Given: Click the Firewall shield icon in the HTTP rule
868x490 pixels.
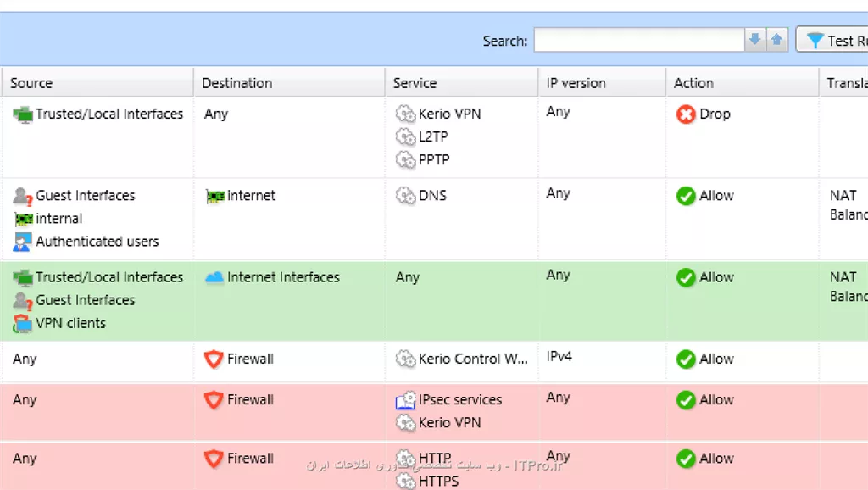Looking at the screenshot, I should pos(214,459).
